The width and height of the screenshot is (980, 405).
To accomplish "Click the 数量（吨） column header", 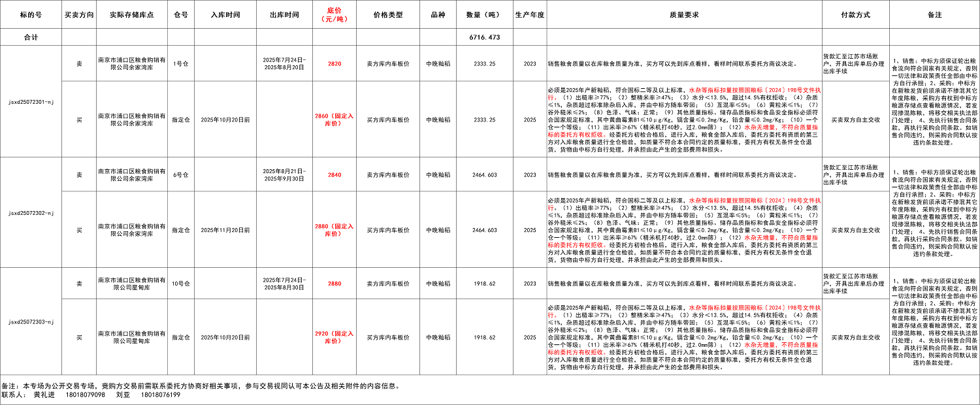I will (x=484, y=14).
